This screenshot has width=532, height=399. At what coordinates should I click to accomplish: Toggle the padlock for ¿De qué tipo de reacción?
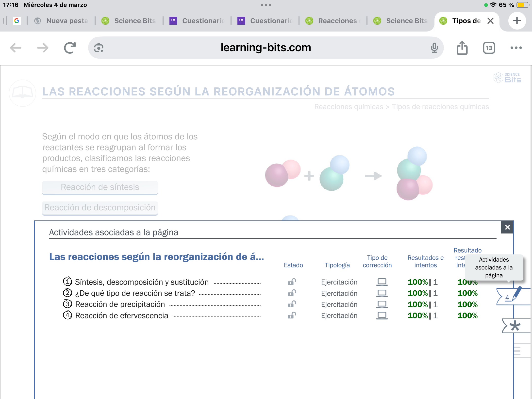292,293
